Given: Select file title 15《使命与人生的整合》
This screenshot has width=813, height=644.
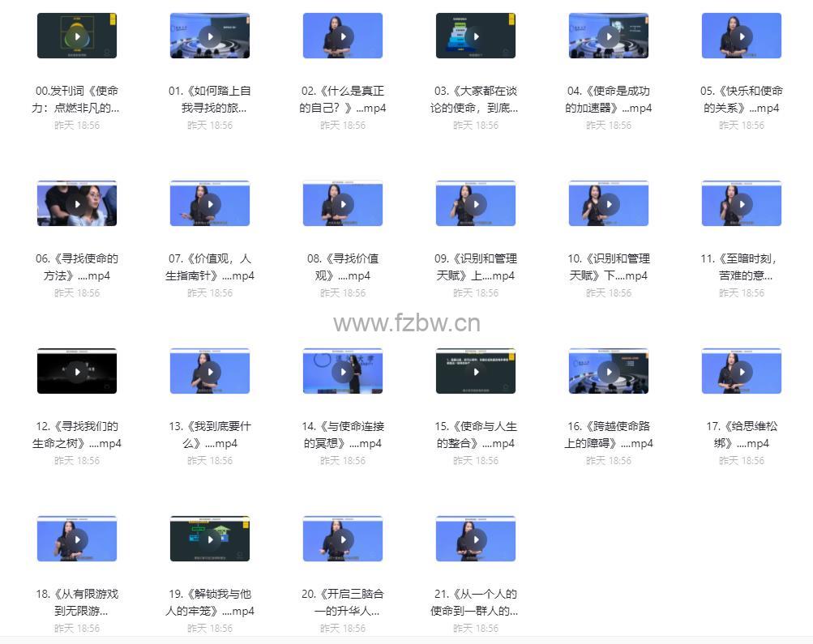Looking at the screenshot, I should 476,434.
